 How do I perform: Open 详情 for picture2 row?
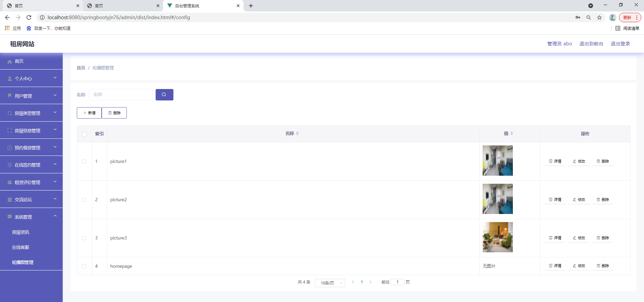click(x=555, y=200)
